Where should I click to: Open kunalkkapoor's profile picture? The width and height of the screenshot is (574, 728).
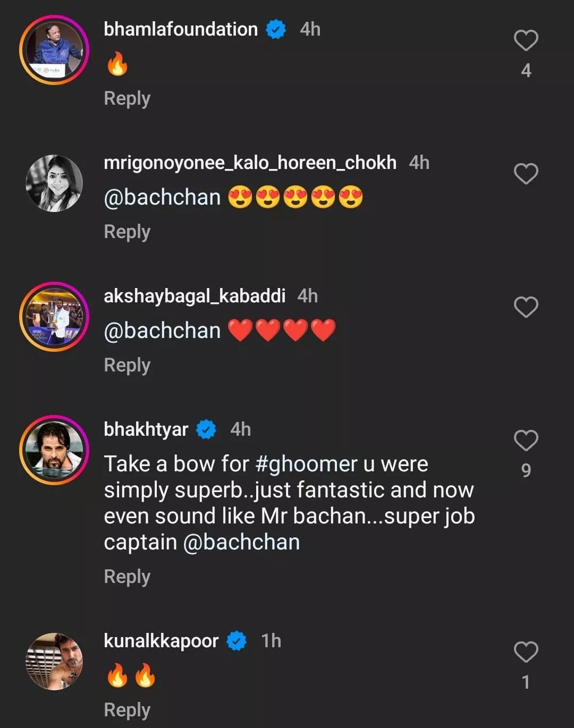point(54,662)
